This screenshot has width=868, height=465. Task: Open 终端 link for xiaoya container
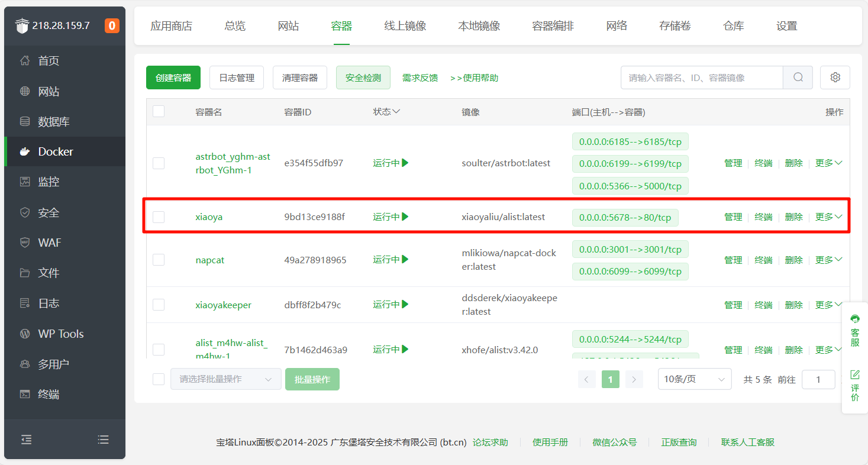click(x=763, y=217)
